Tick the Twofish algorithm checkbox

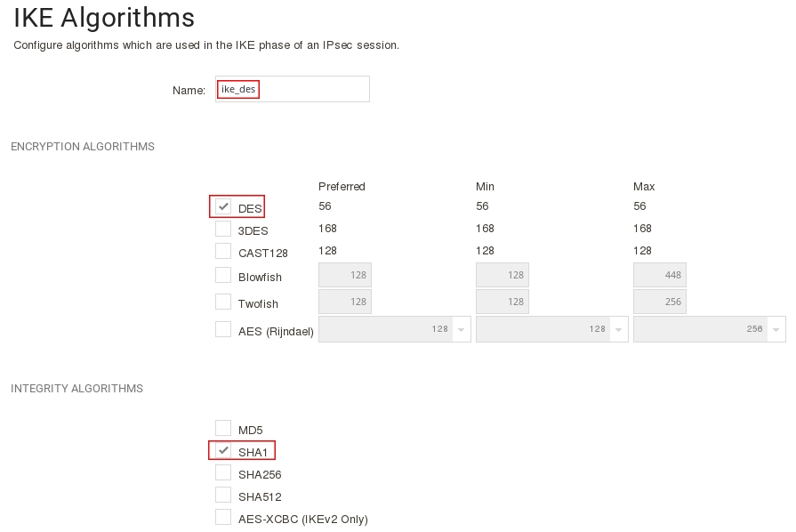point(223,302)
